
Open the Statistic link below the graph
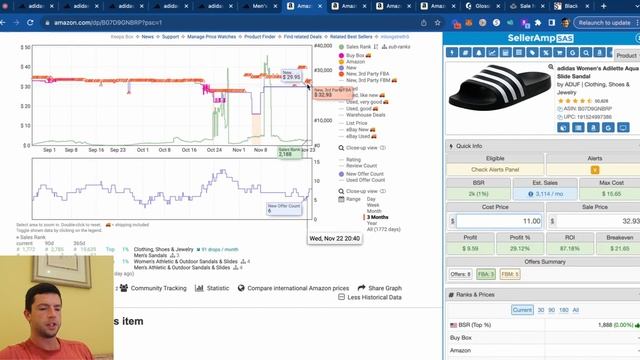click(212, 288)
